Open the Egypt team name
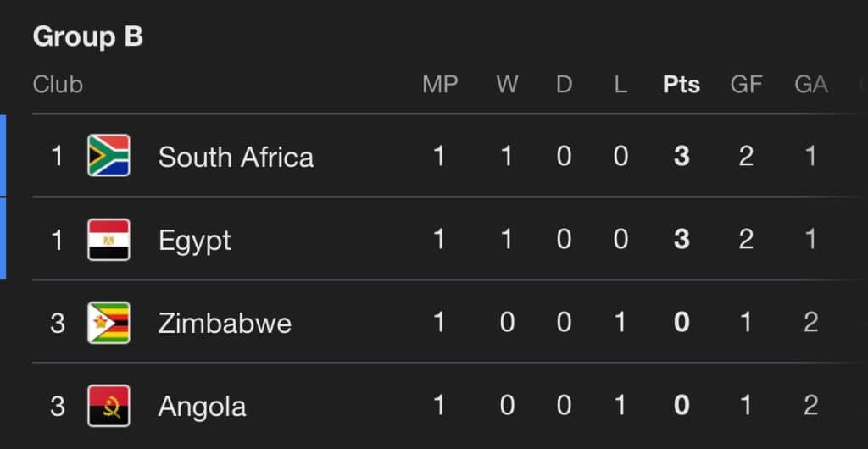The width and height of the screenshot is (868, 449). coord(195,241)
